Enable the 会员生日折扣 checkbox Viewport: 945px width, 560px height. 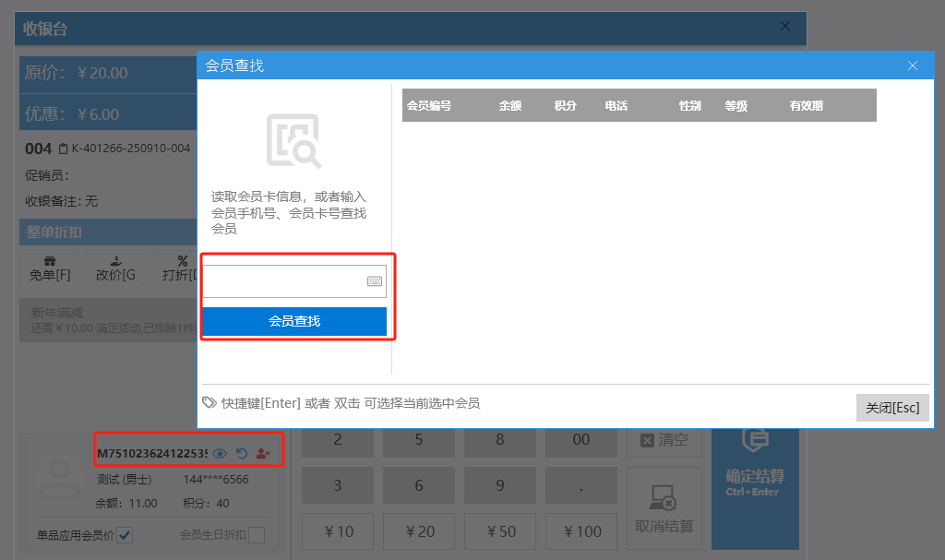257,535
